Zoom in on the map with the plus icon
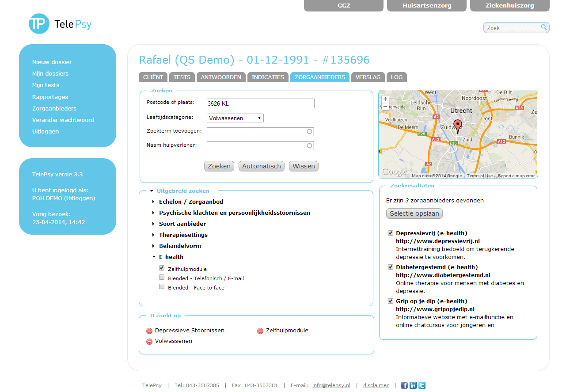The image size is (566, 392). [x=385, y=99]
